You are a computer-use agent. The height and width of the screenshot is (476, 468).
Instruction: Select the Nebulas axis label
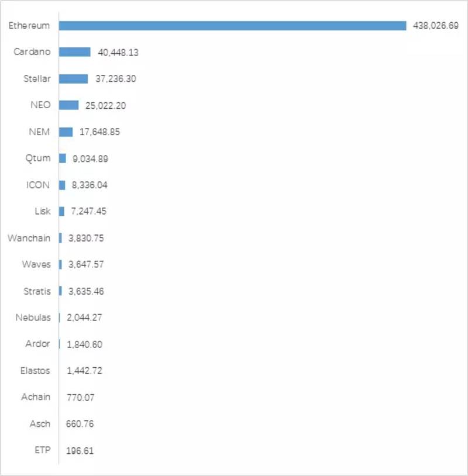click(x=33, y=318)
